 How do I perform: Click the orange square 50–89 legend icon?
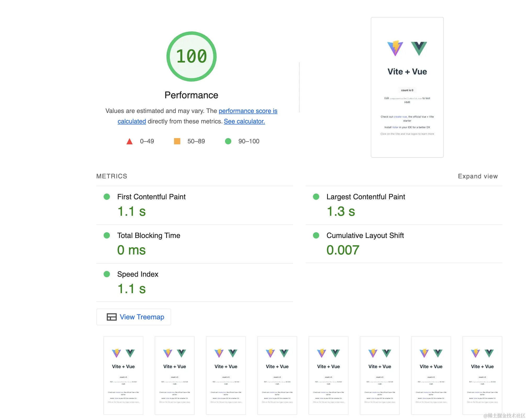tap(177, 141)
